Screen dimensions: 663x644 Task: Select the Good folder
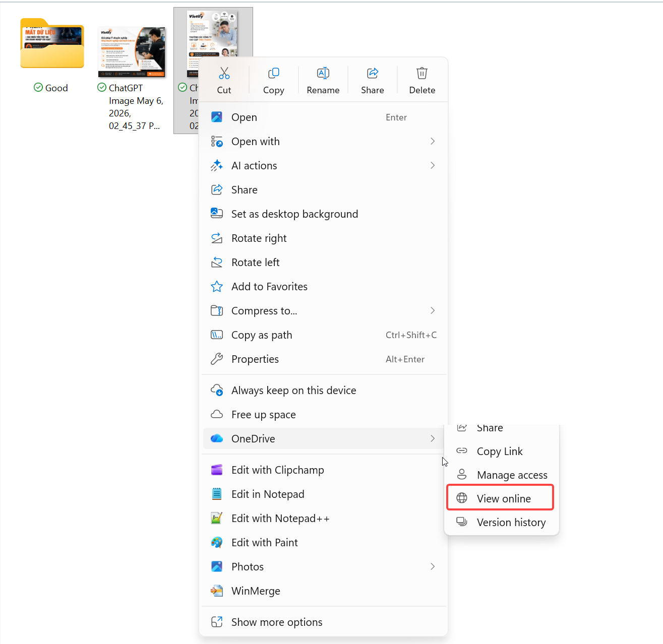pos(52,43)
